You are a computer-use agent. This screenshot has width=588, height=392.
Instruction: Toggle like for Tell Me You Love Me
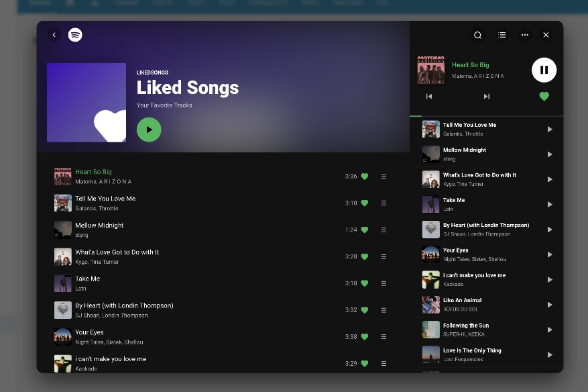365,203
